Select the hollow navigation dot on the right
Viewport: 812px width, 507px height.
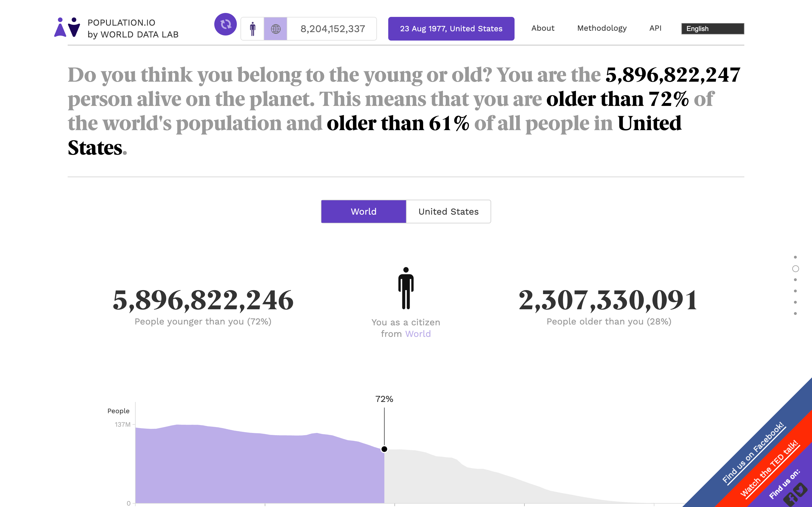point(795,268)
